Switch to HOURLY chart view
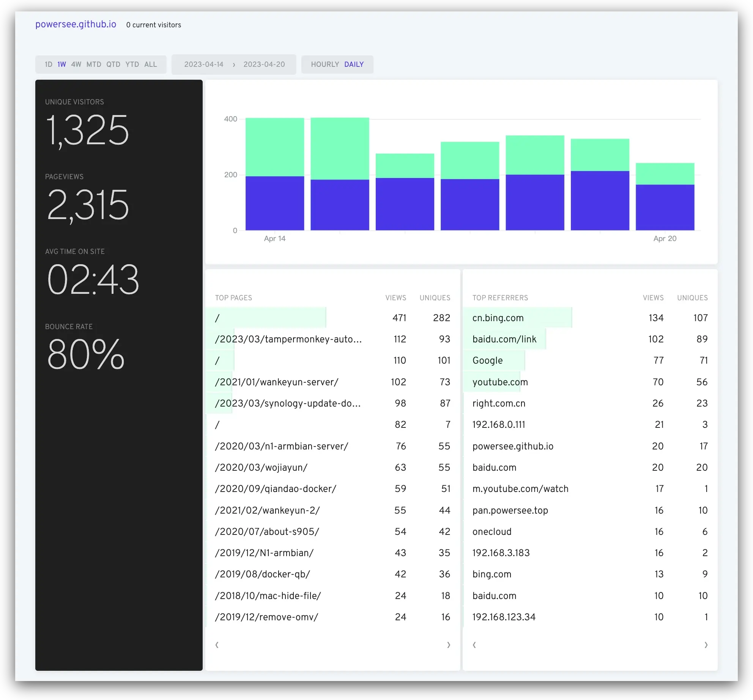The width and height of the screenshot is (753, 700). coord(325,65)
